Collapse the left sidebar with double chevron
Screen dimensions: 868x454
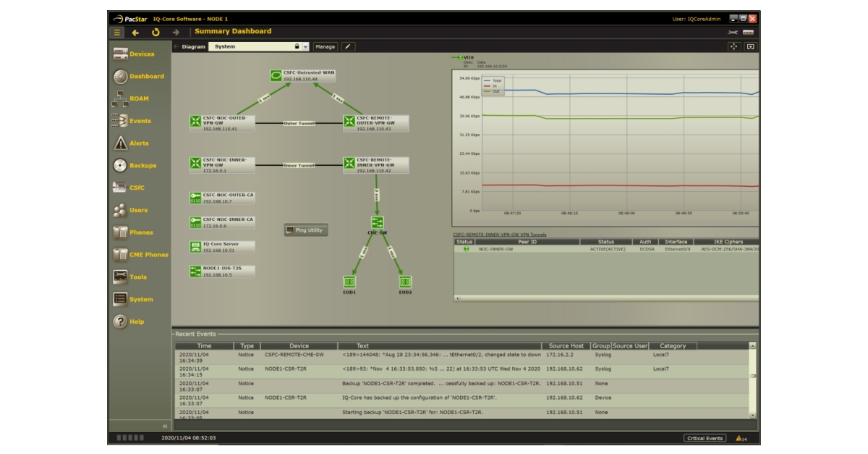coord(164,426)
